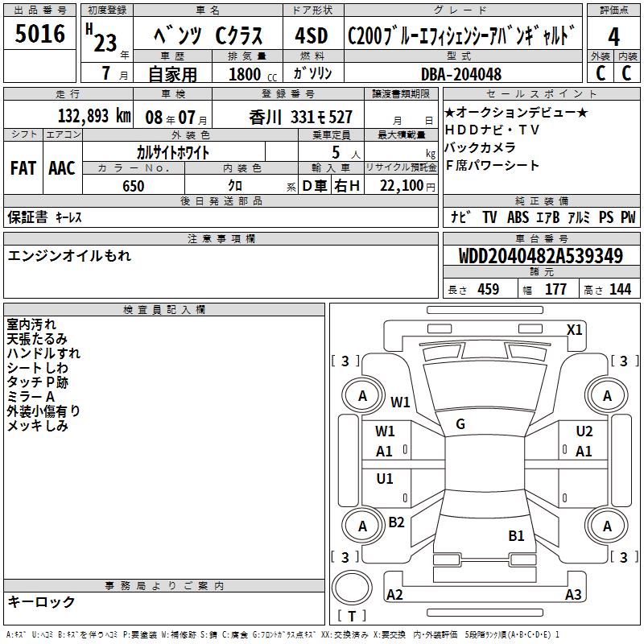Click the X1 damage mark on the diagram
The image size is (644, 644).
[x=574, y=330]
